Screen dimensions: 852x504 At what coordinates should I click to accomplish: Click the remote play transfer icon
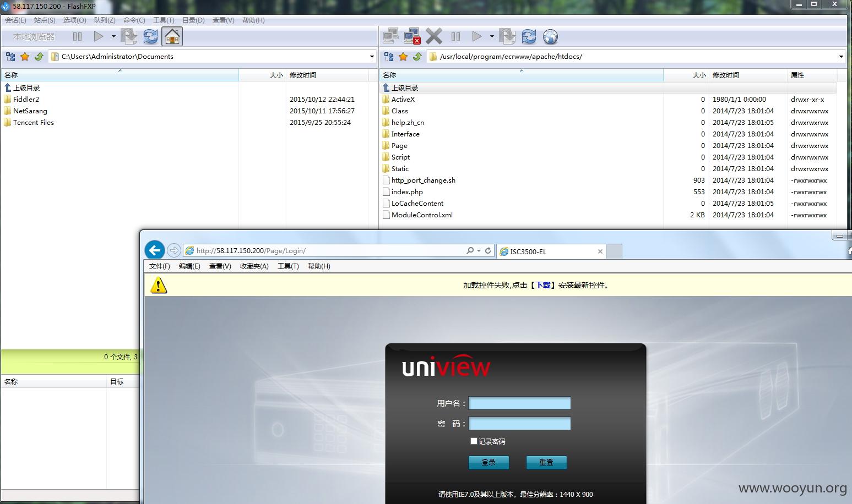click(x=477, y=36)
